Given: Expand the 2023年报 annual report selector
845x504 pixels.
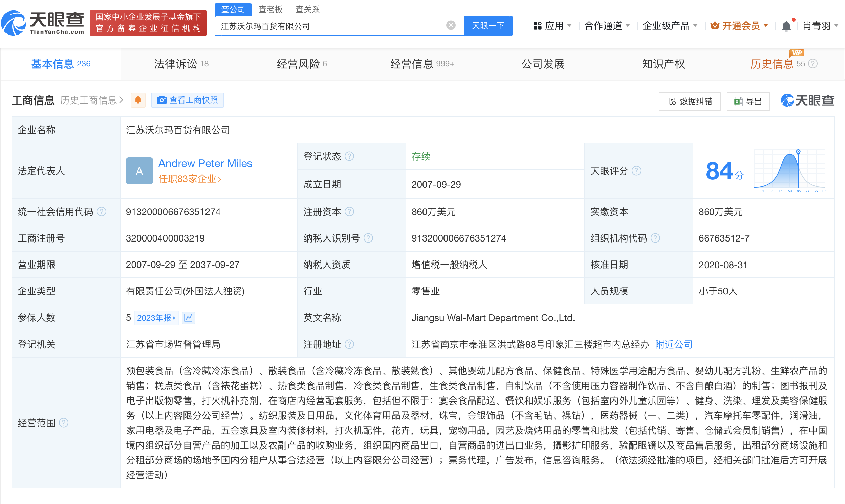Looking at the screenshot, I should pyautogui.click(x=157, y=318).
